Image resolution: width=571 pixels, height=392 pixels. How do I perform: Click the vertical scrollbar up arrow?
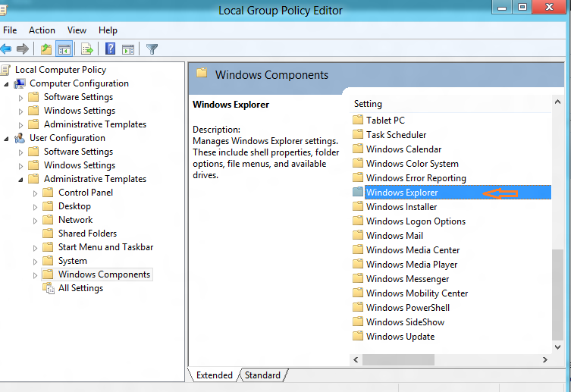coord(557,102)
